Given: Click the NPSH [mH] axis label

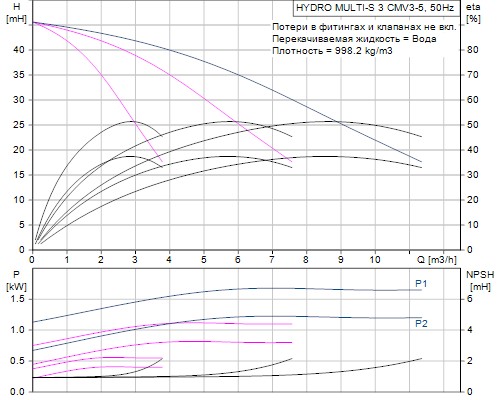Looking at the screenshot, I should (480, 280).
